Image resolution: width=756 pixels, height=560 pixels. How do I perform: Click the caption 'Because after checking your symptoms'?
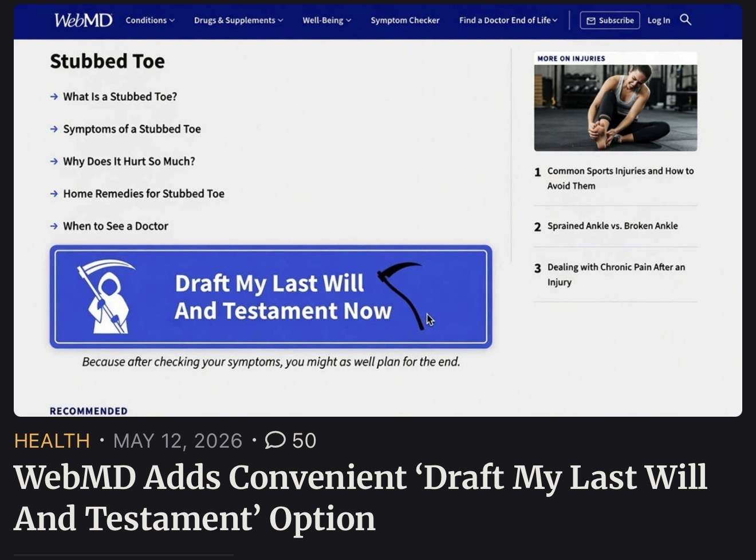click(271, 362)
